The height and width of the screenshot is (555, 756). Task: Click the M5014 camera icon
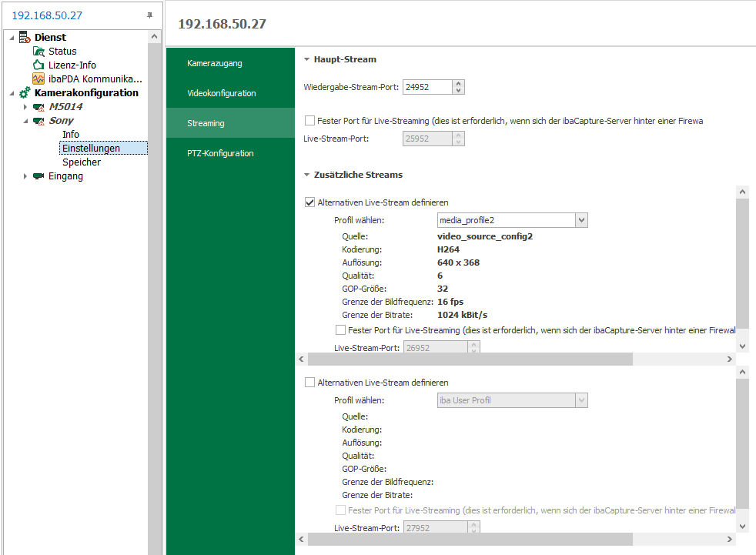pos(38,107)
